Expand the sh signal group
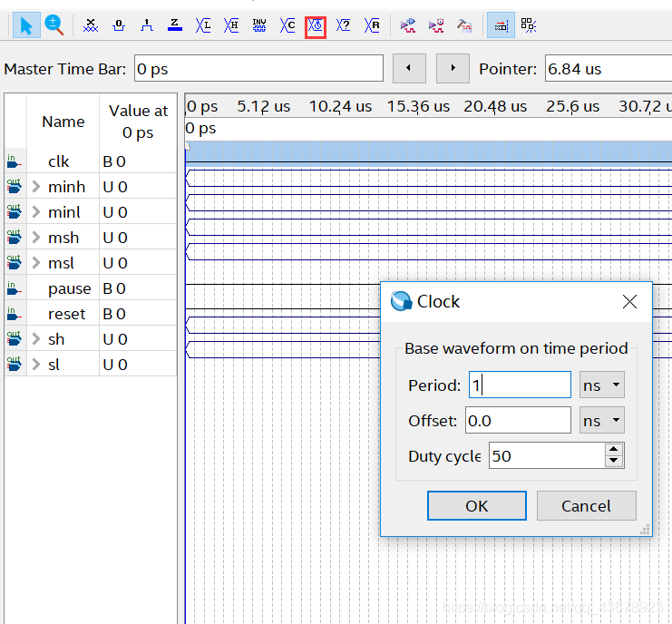Viewport: 672px width, 624px height. [x=36, y=338]
